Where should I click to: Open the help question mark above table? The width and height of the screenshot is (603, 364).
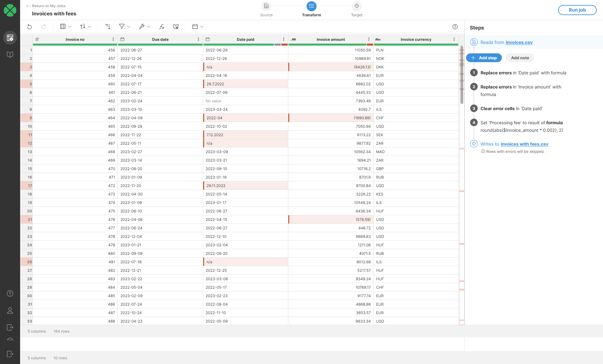coord(455,27)
